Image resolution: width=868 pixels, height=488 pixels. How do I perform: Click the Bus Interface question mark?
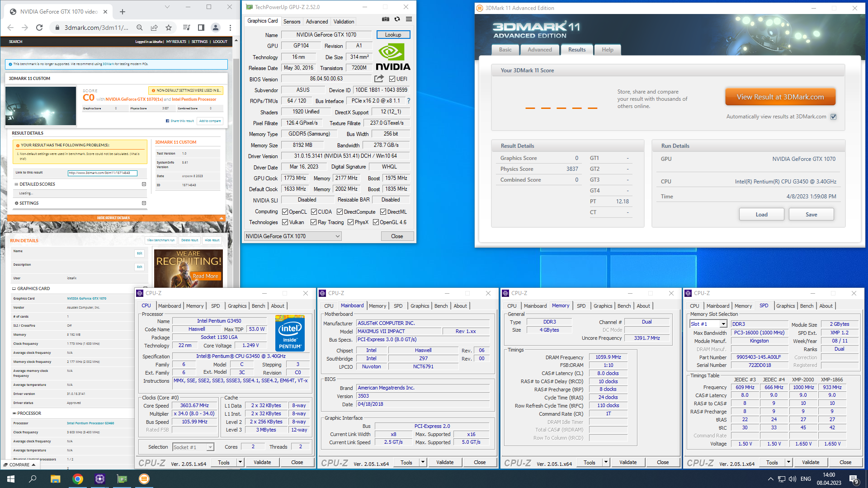409,101
